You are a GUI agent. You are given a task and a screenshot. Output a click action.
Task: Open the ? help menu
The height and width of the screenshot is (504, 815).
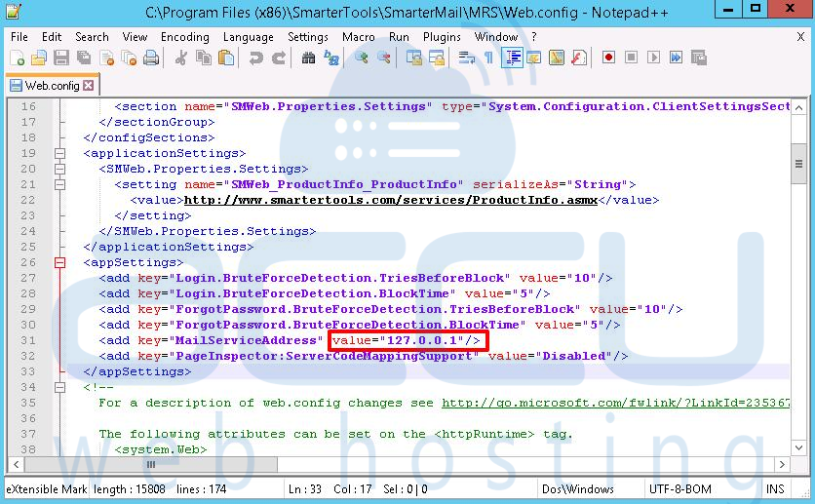534,37
